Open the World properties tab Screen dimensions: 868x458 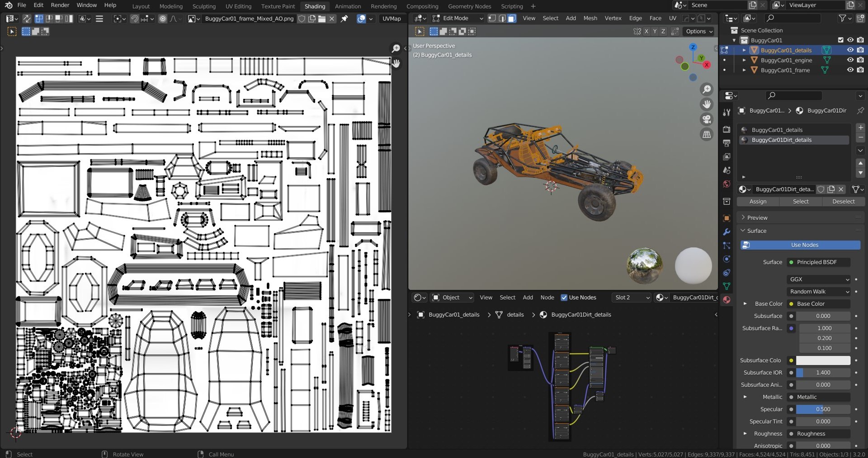tap(726, 184)
